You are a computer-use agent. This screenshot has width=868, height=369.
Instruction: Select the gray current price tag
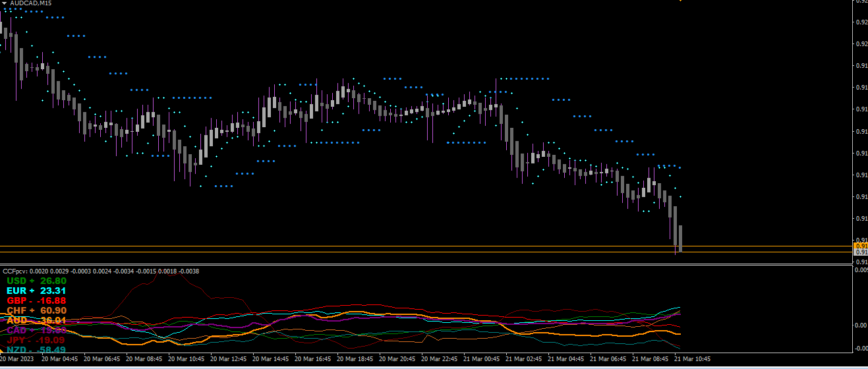coord(861,252)
